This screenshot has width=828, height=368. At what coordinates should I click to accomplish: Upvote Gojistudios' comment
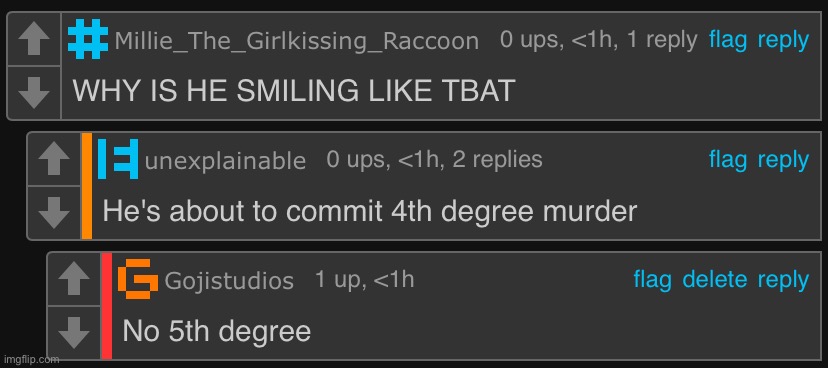click(74, 279)
